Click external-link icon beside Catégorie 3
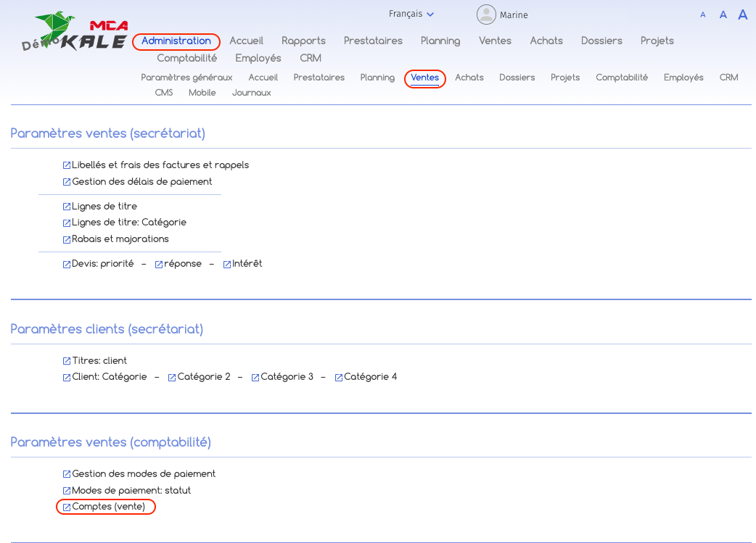Viewport: 756px width, 543px height. [x=255, y=377]
